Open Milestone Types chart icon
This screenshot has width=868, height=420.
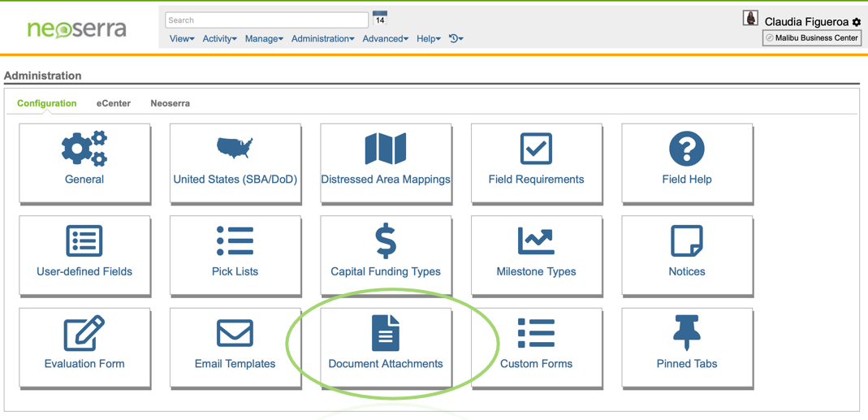pyautogui.click(x=536, y=241)
